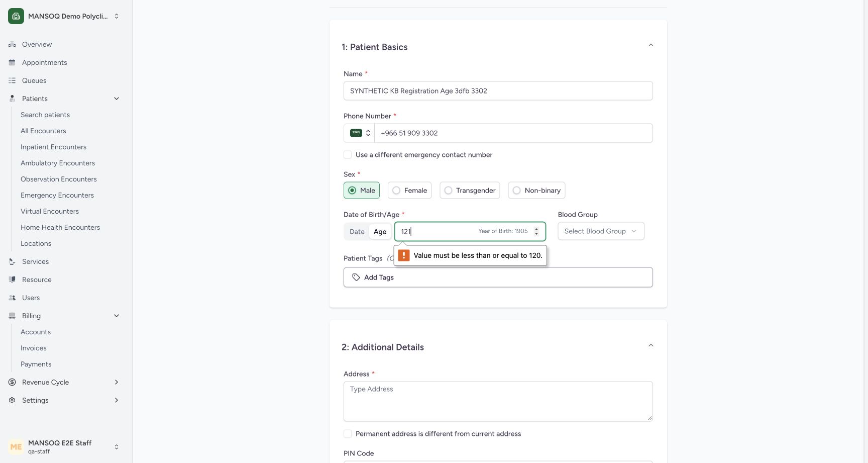Click the Settings gear icon
The height and width of the screenshot is (463, 868).
pyautogui.click(x=12, y=400)
